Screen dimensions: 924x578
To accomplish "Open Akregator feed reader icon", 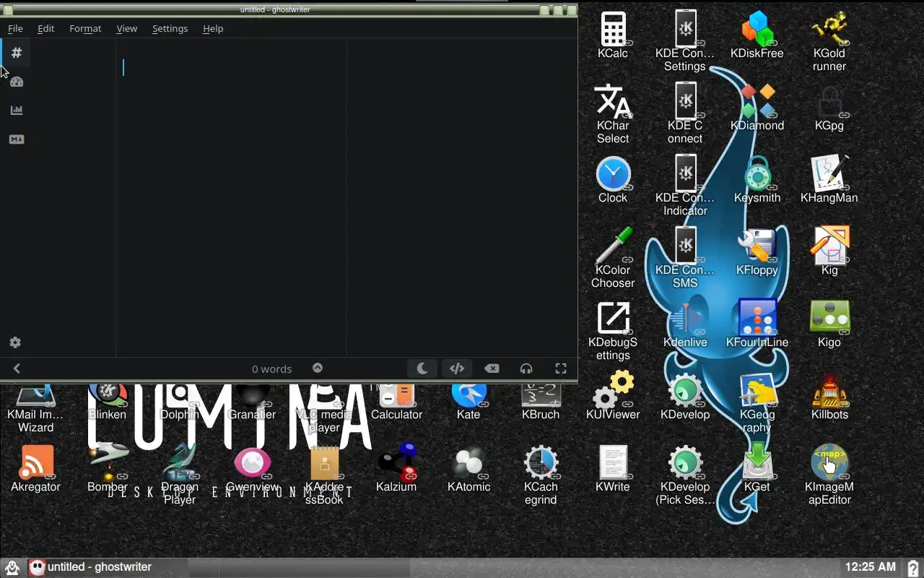I will [x=35, y=469].
